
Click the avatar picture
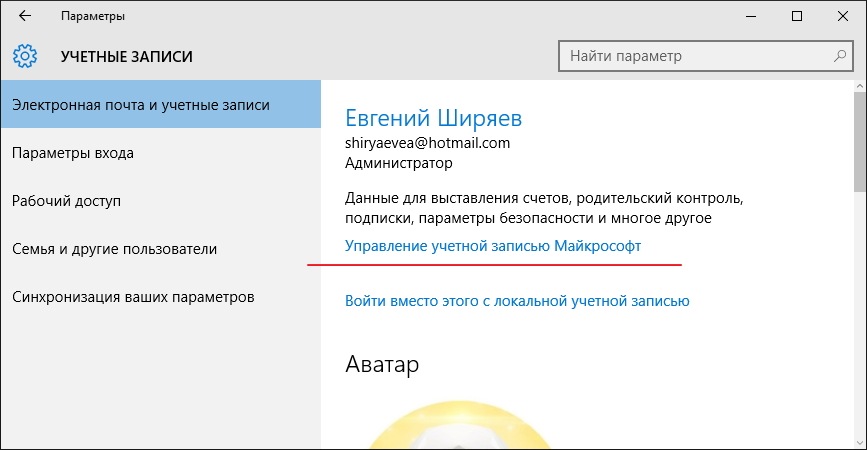click(x=459, y=425)
